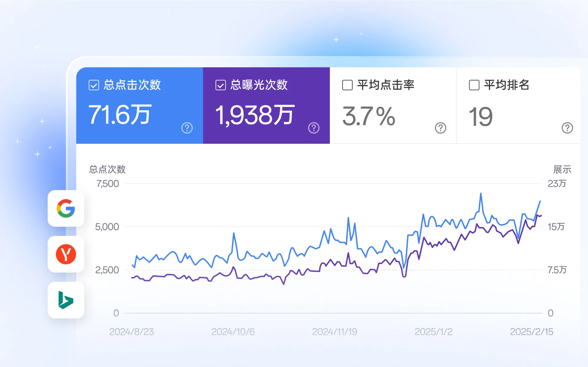Image resolution: width=588 pixels, height=367 pixels.
Task: Open help icon in 总曝光次数 card
Action: [314, 128]
